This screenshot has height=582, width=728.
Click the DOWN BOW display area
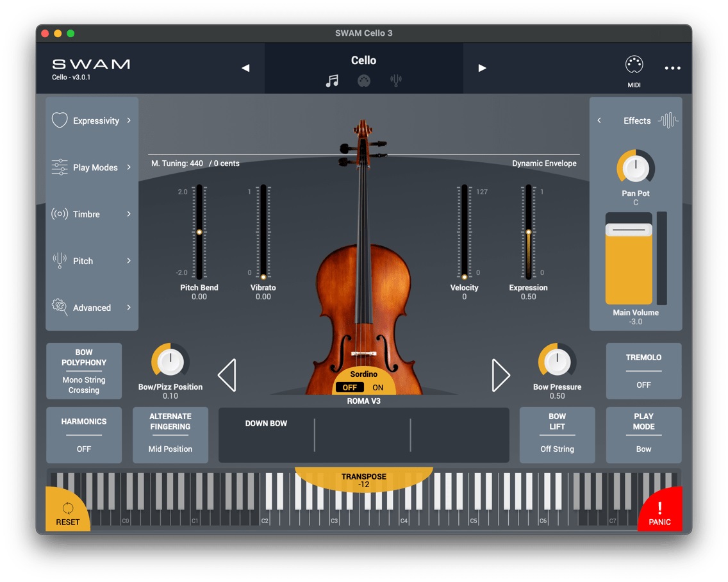coord(364,435)
